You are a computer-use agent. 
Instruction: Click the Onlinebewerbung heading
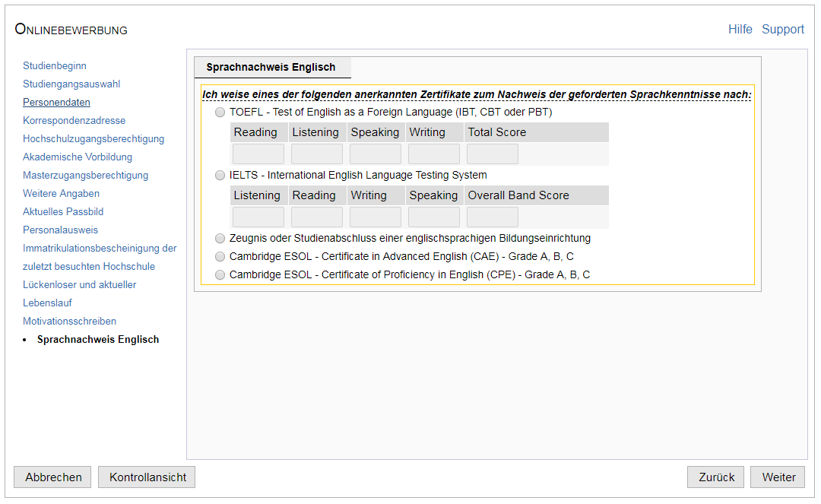tap(71, 30)
